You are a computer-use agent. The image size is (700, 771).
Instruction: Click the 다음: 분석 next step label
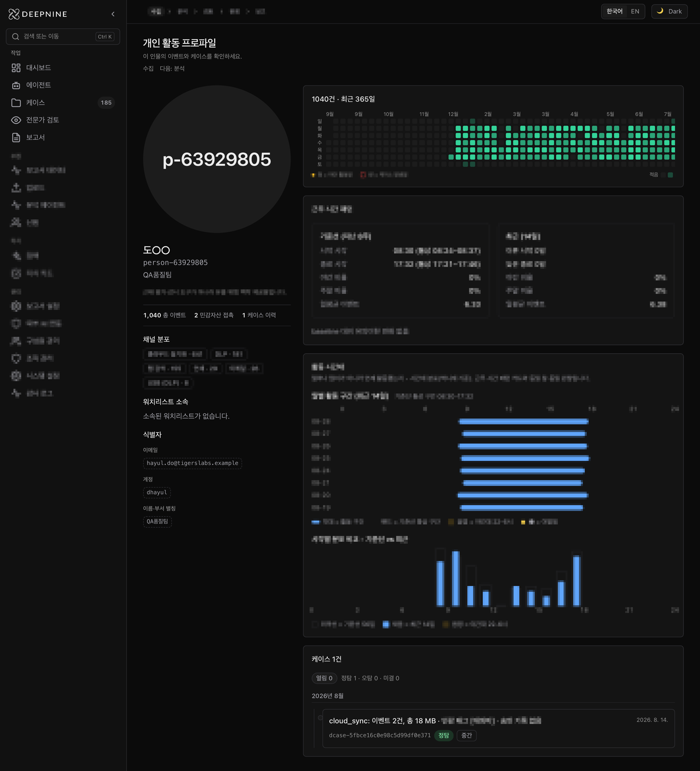(x=172, y=68)
